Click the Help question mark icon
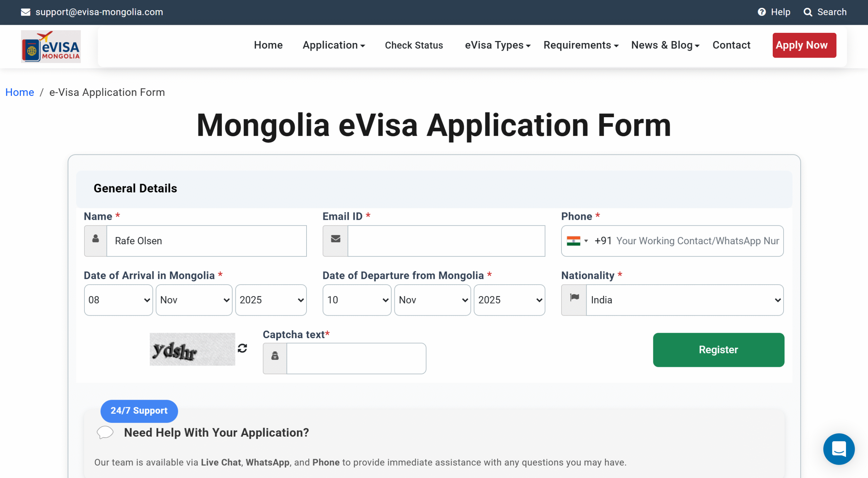This screenshot has height=478, width=868. point(762,12)
